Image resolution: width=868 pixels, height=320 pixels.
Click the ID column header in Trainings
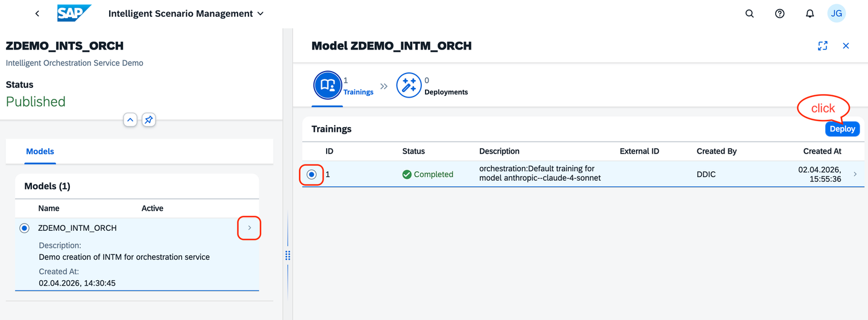coord(329,151)
